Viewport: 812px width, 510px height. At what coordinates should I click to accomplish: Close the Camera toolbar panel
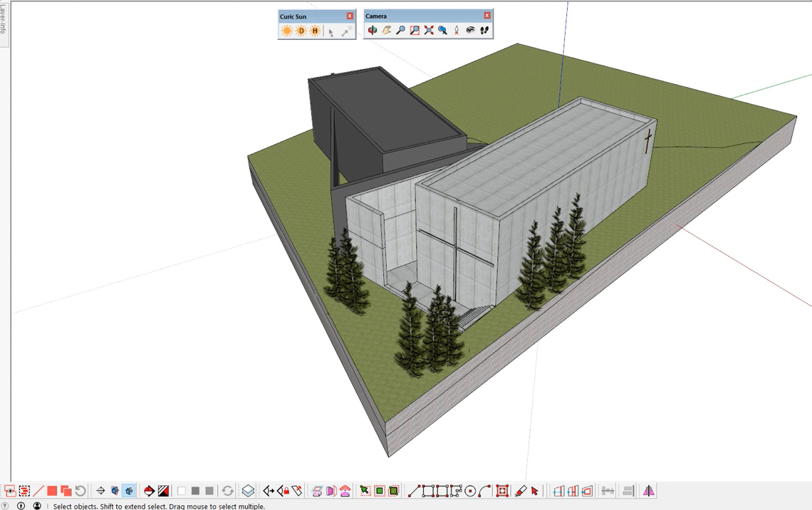pyautogui.click(x=487, y=16)
